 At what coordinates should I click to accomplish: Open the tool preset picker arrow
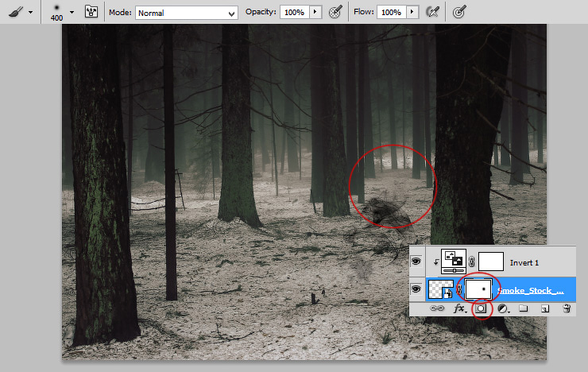click(30, 13)
